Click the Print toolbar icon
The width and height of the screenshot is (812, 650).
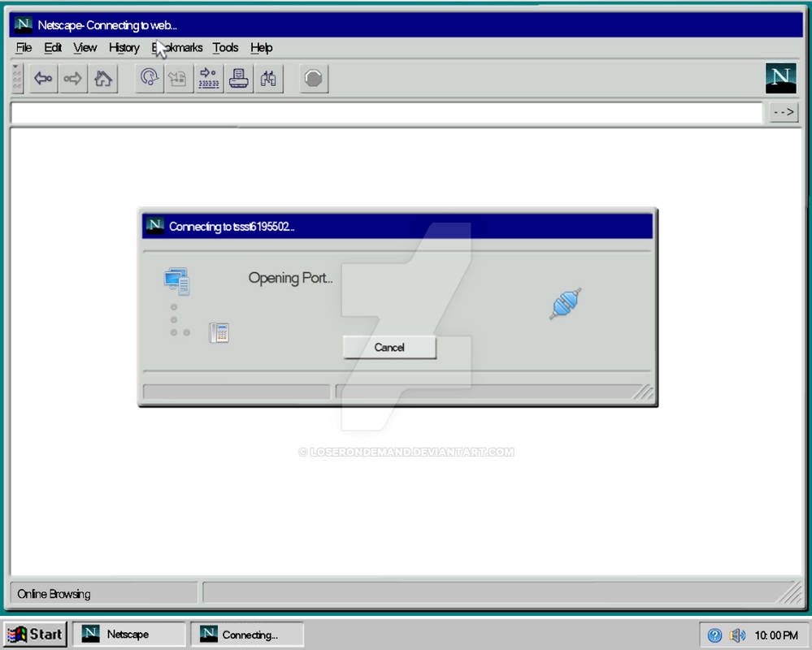click(x=239, y=79)
